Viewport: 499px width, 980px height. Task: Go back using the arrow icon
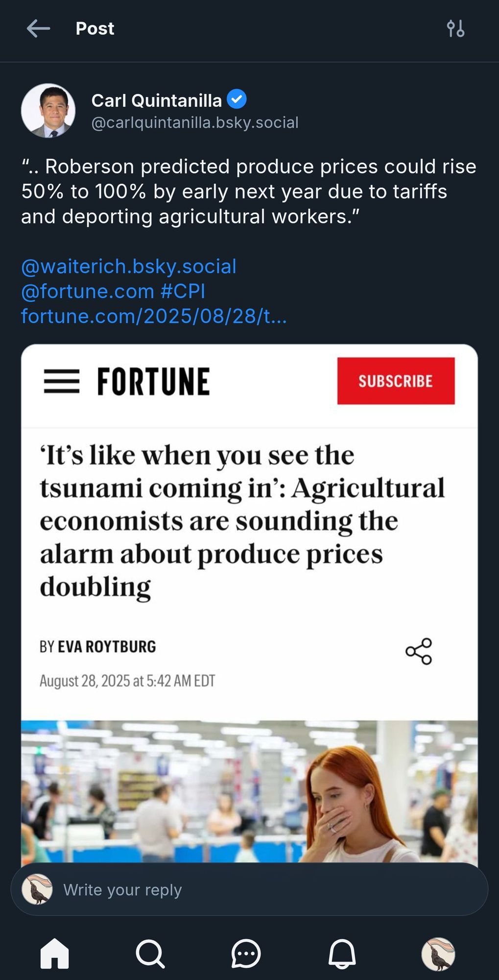pos(38,28)
